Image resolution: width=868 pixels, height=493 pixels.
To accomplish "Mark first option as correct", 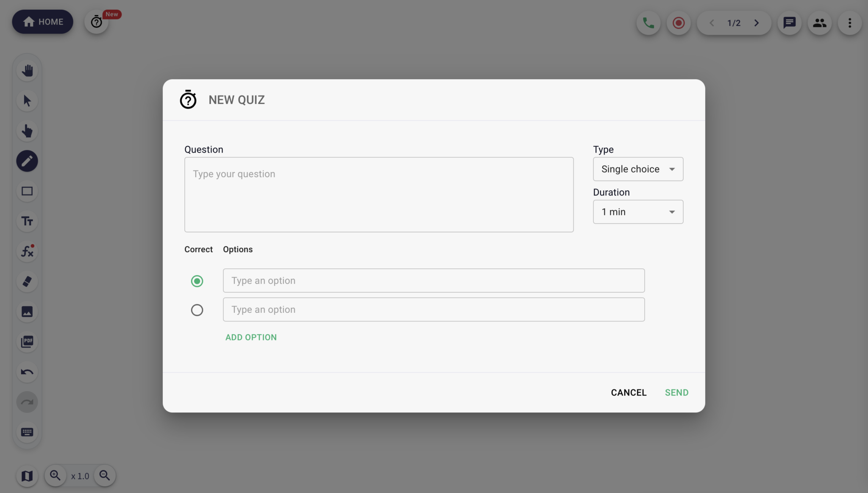I will pyautogui.click(x=197, y=281).
